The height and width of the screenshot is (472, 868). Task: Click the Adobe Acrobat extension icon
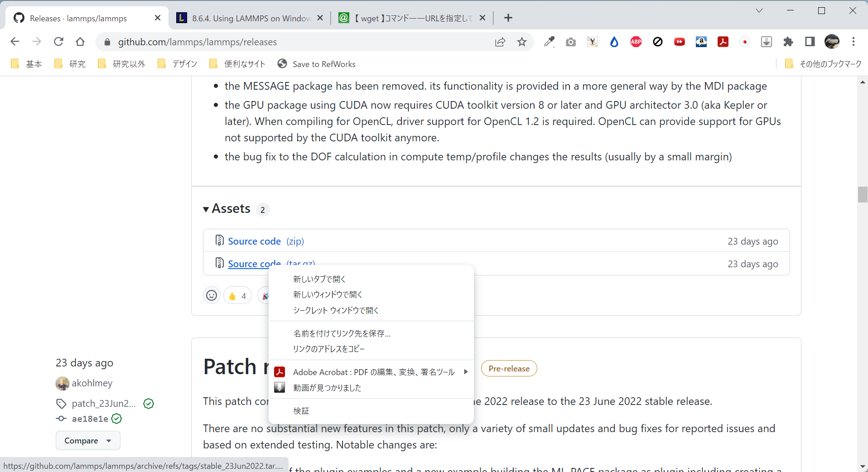723,42
